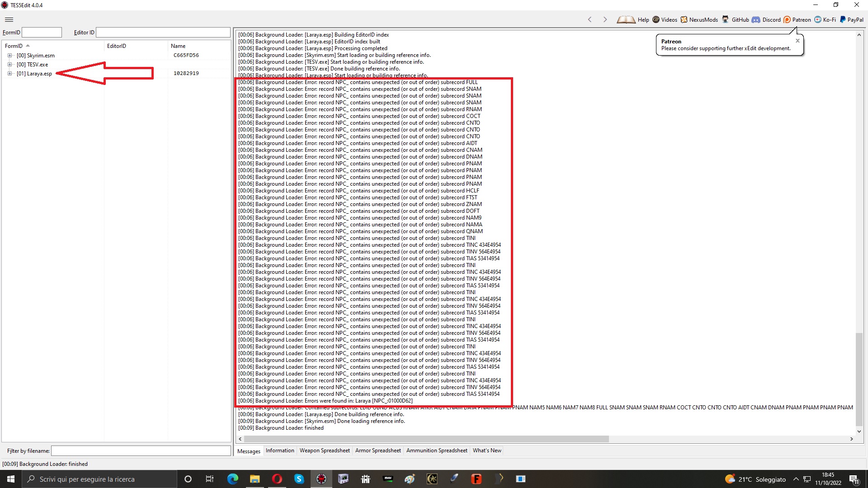This screenshot has width=868, height=488.
Task: Open the Patreon link
Action: coord(797,19)
